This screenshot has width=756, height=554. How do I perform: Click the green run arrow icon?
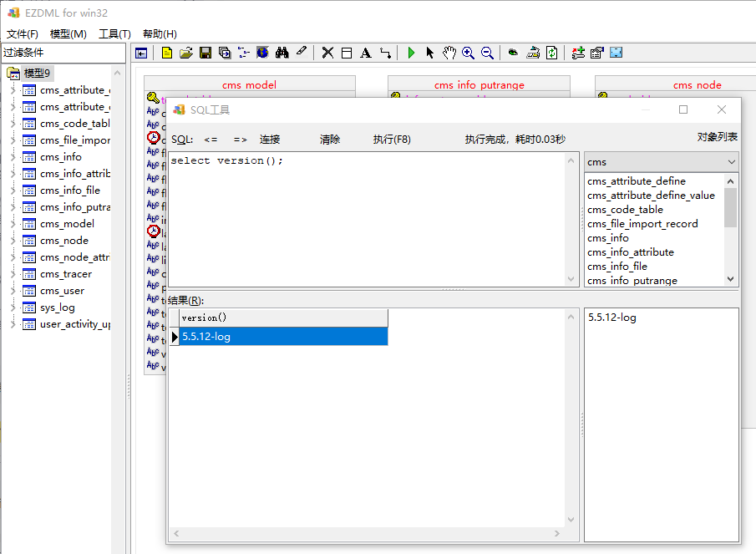411,53
